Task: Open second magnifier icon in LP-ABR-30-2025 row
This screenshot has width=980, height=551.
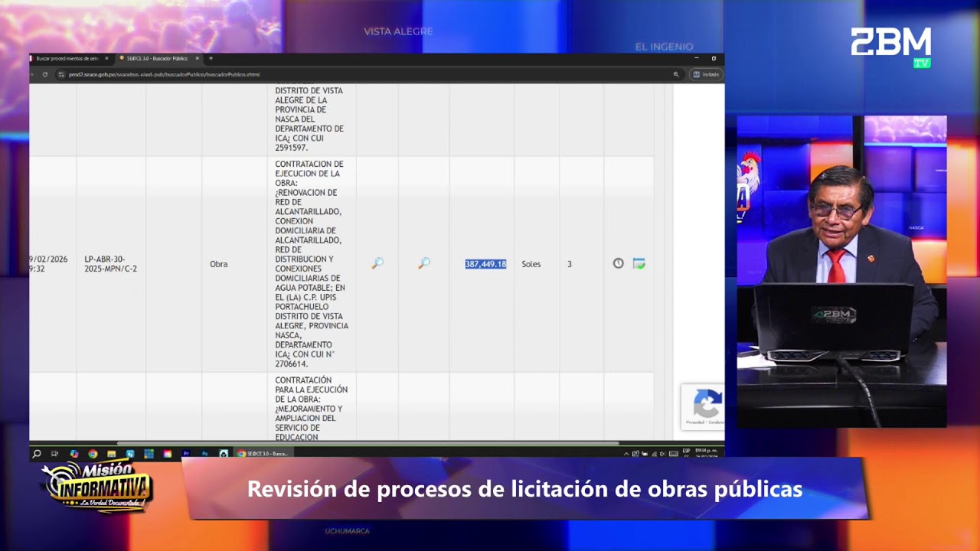Action: coord(423,263)
